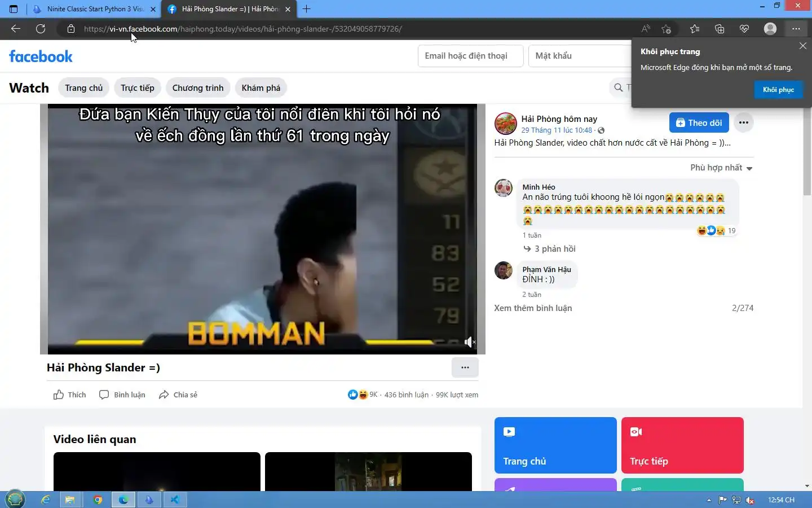Follow page with Theo dõi button
812x508 pixels.
coord(699,122)
